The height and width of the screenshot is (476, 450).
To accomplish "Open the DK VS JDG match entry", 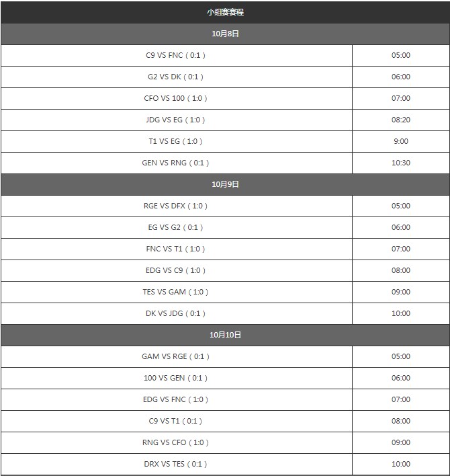I will coord(175,313).
